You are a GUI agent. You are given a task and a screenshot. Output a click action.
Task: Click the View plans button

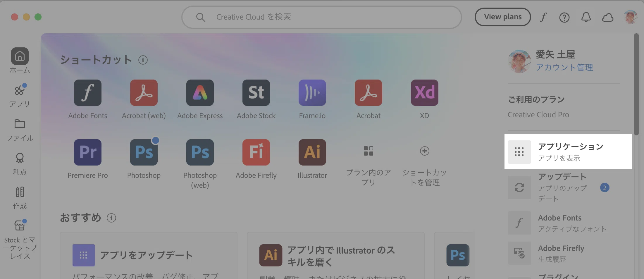point(502,17)
